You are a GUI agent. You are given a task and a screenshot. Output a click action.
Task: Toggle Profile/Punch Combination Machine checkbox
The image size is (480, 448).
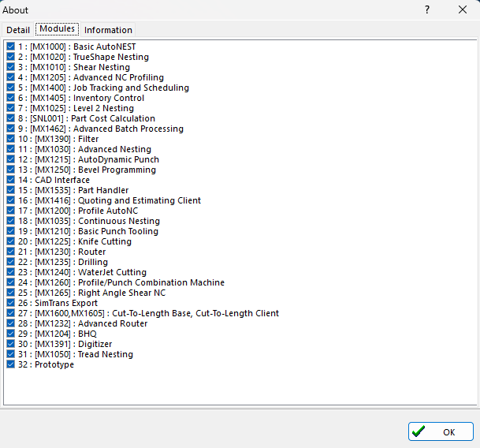10,282
